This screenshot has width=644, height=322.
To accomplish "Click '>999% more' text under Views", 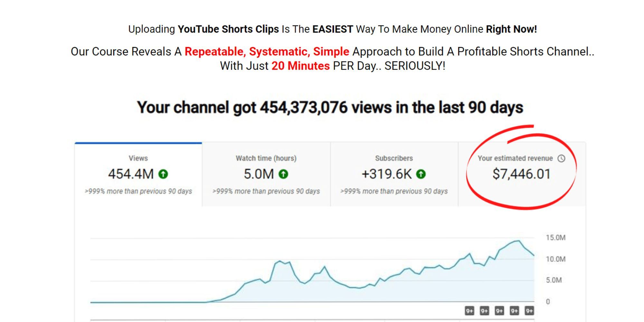I will pos(138,191).
